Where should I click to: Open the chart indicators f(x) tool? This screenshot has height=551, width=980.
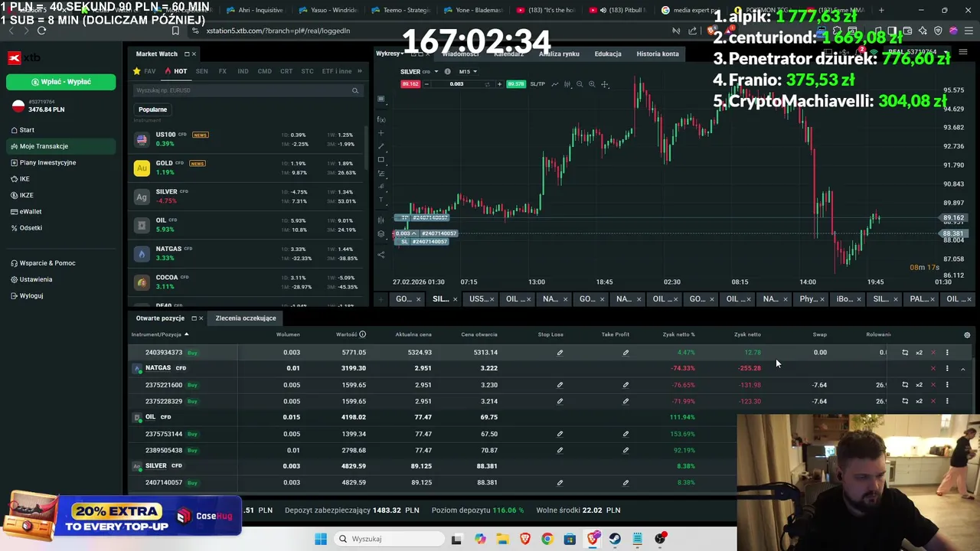pyautogui.click(x=381, y=119)
